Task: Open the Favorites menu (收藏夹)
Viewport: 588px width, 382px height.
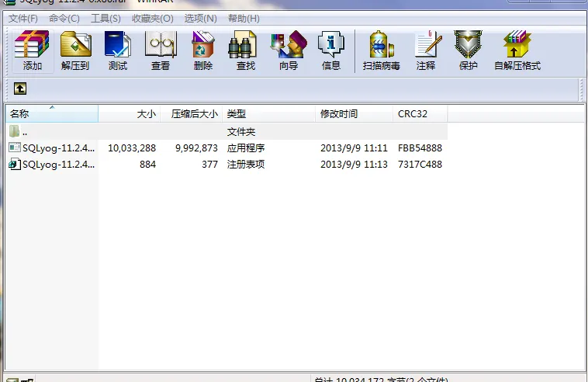Action: click(153, 19)
